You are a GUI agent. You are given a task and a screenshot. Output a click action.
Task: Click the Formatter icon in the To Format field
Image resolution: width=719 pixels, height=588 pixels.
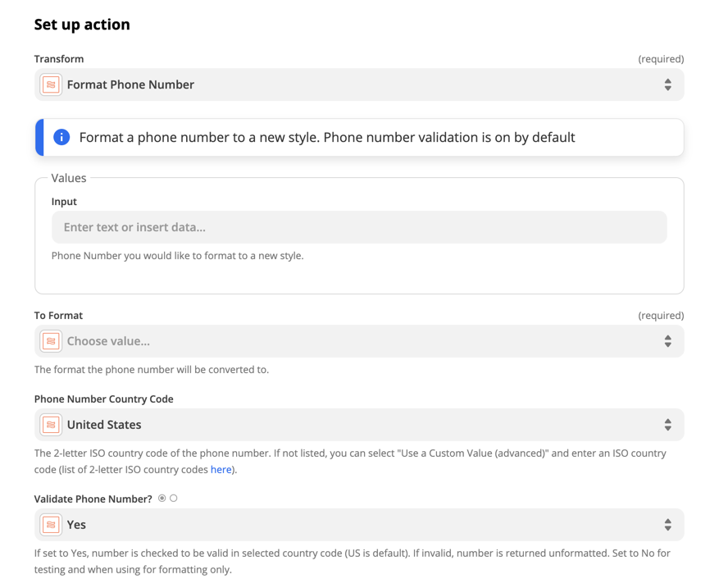pyautogui.click(x=50, y=340)
